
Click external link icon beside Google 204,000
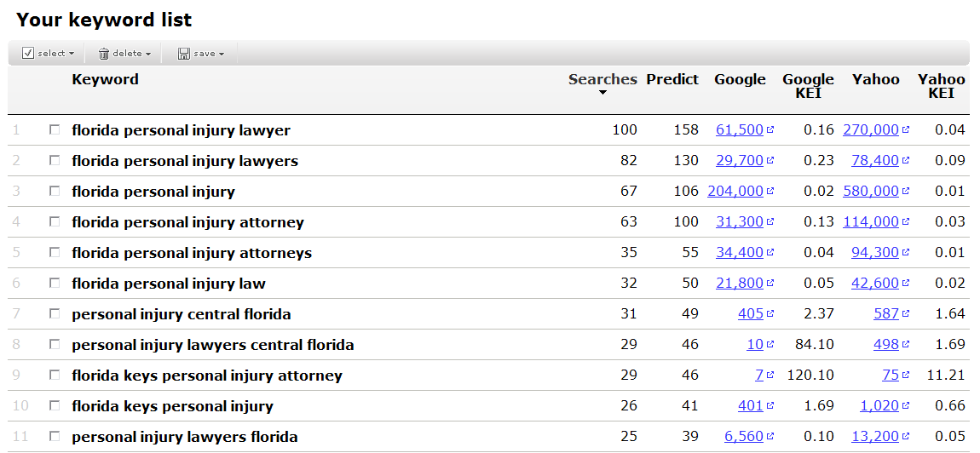[x=770, y=192]
